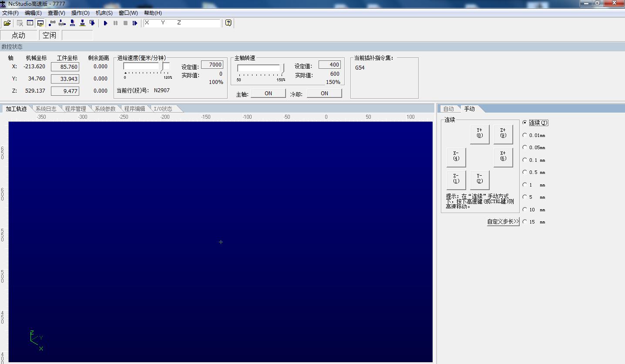
Task: Open the 帮助(H) menu
Action: (153, 13)
